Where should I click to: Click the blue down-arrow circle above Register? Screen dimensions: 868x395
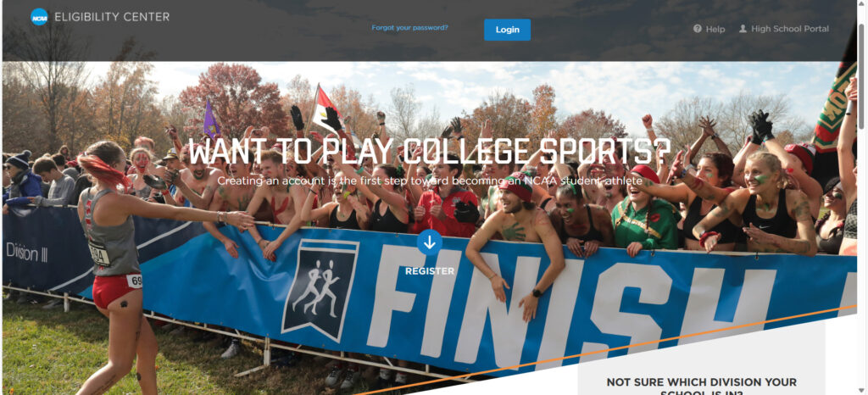tap(430, 242)
